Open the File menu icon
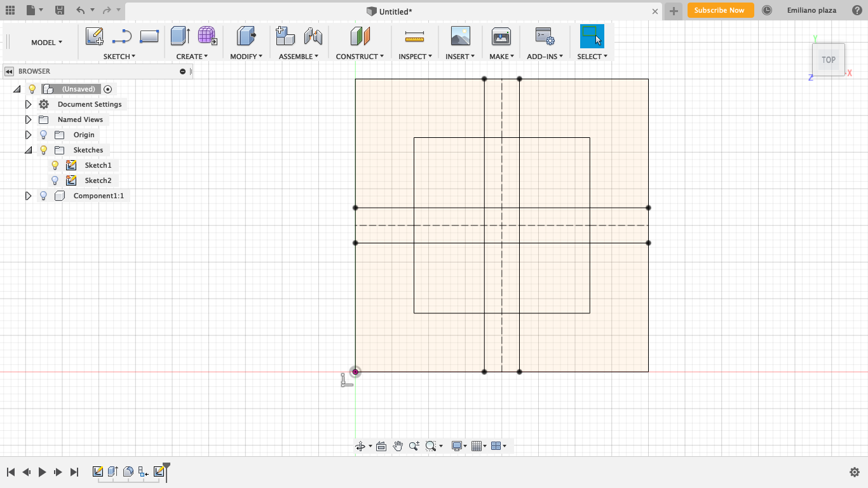 tap(31, 10)
